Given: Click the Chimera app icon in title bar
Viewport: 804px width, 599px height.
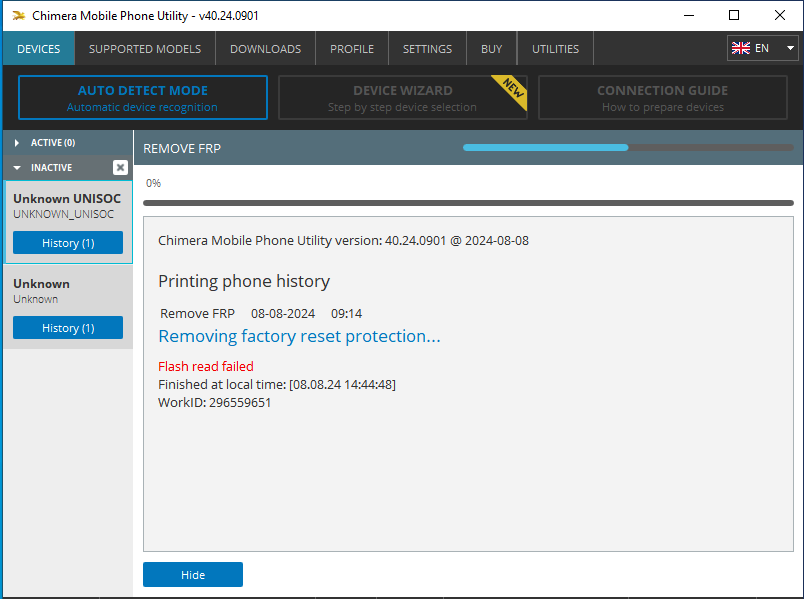Looking at the screenshot, I should (x=19, y=16).
